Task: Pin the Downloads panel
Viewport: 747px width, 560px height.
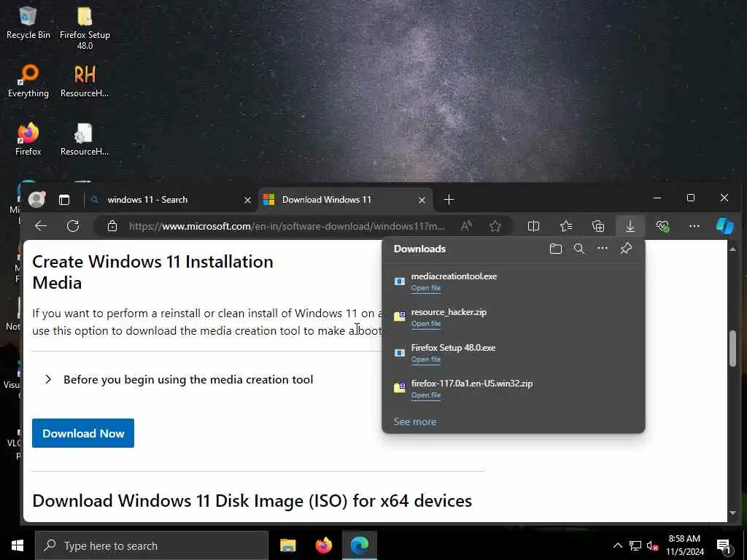Action: (x=626, y=249)
